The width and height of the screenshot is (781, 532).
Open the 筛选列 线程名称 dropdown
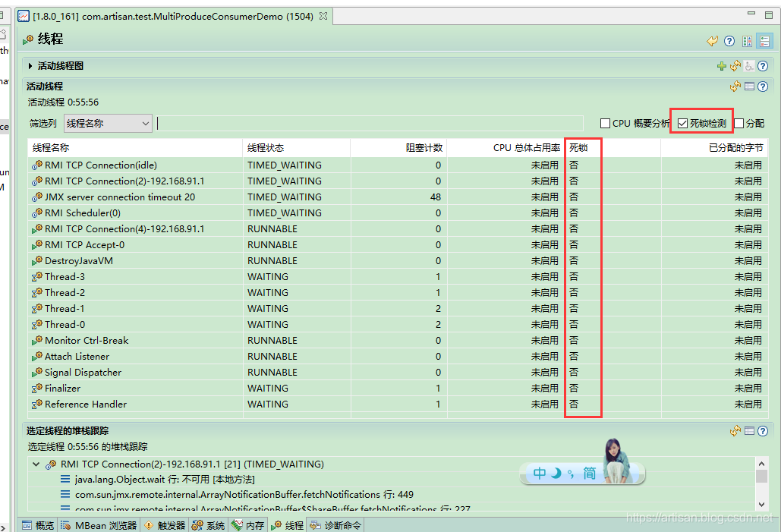[108, 123]
